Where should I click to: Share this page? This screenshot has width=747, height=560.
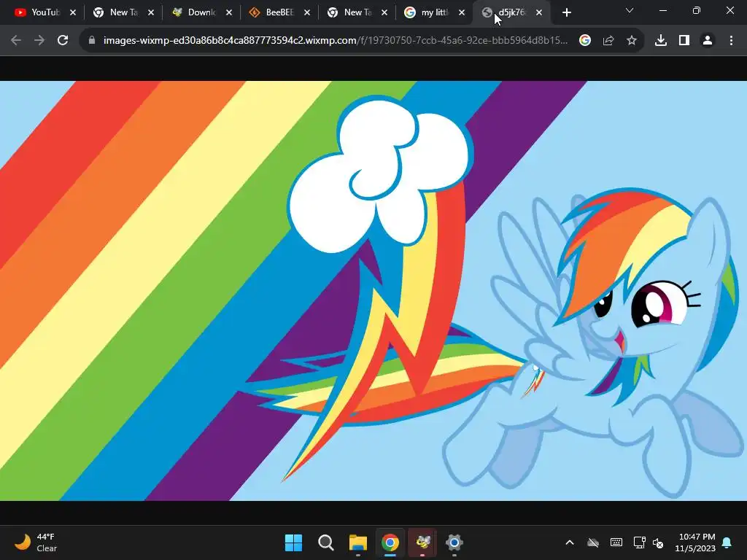608,41
